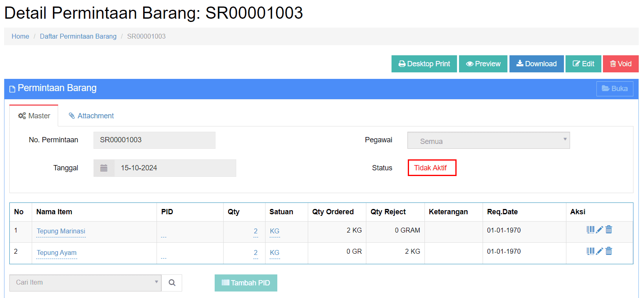This screenshot has width=644, height=298.
Task: Select the Master tab
Action: [x=34, y=116]
